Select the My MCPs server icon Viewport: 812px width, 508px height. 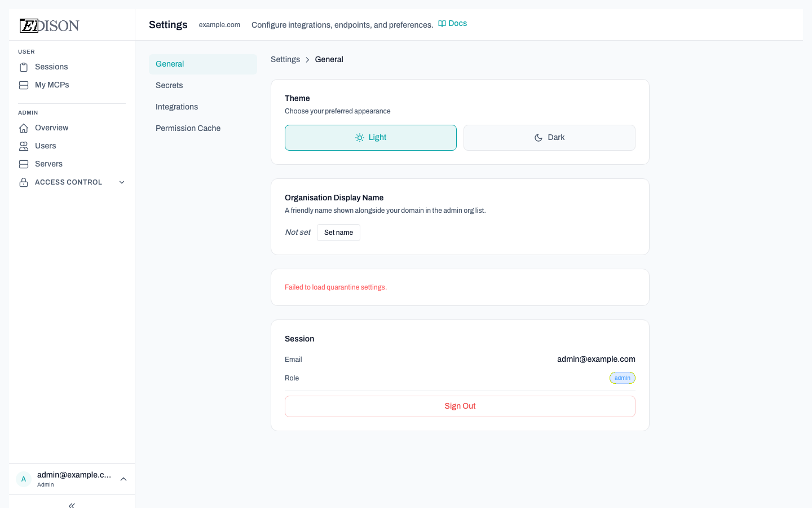tap(23, 85)
